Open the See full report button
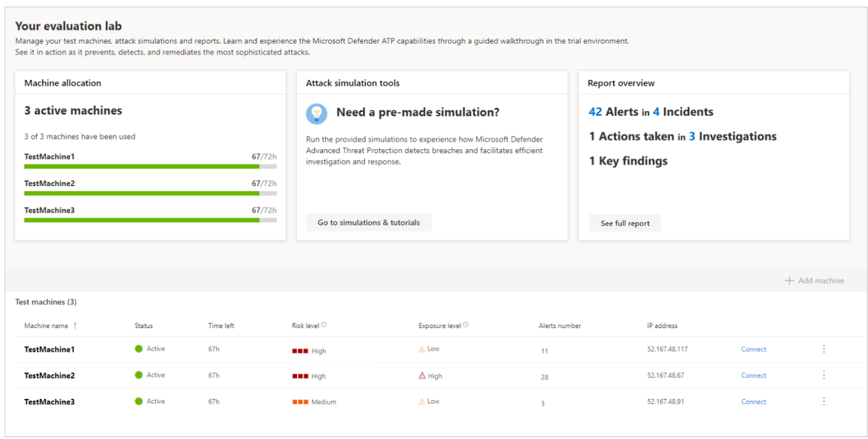868x439 pixels. (625, 223)
